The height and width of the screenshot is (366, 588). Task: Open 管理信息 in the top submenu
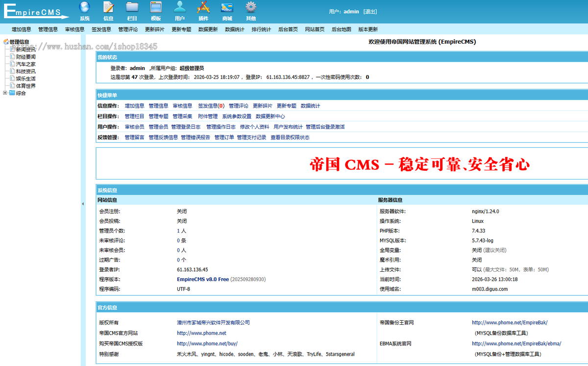coord(48,29)
